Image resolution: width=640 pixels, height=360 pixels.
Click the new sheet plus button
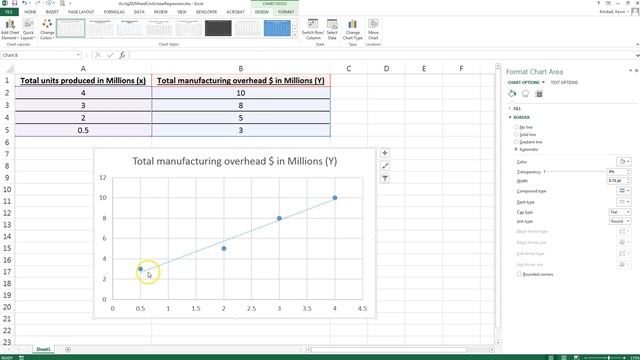(x=68, y=349)
